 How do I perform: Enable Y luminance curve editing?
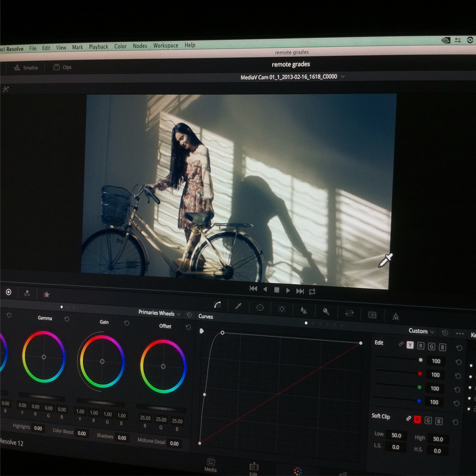point(410,345)
